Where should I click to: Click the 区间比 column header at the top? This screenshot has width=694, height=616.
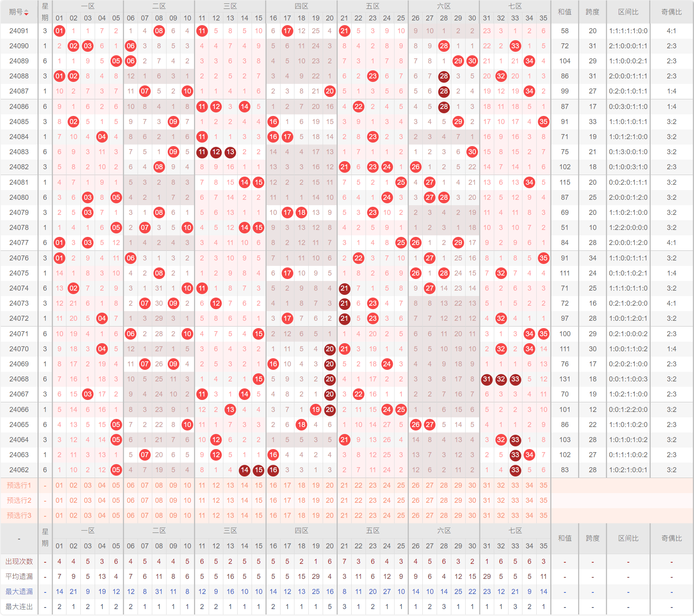point(628,12)
